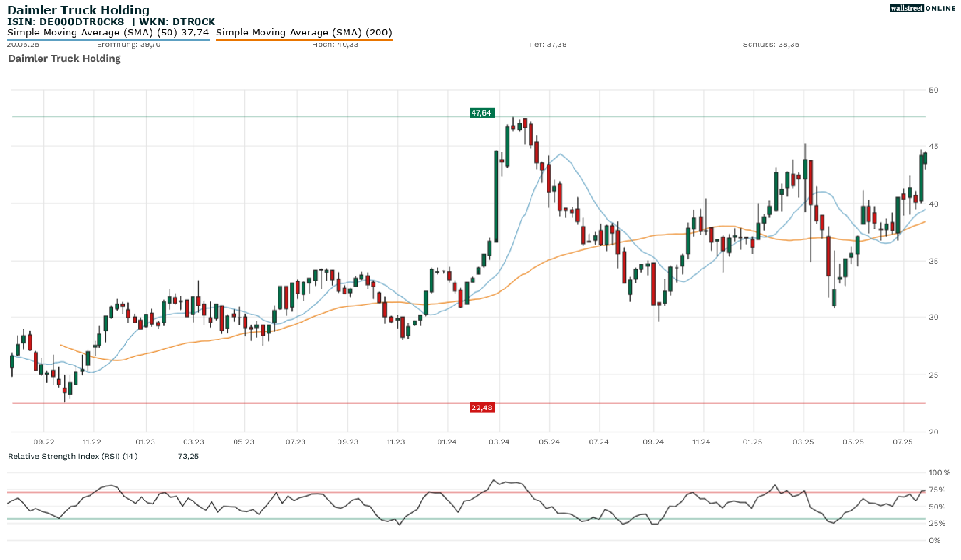Click the 07.25 date axis label
The image size is (961, 560).
903,442
